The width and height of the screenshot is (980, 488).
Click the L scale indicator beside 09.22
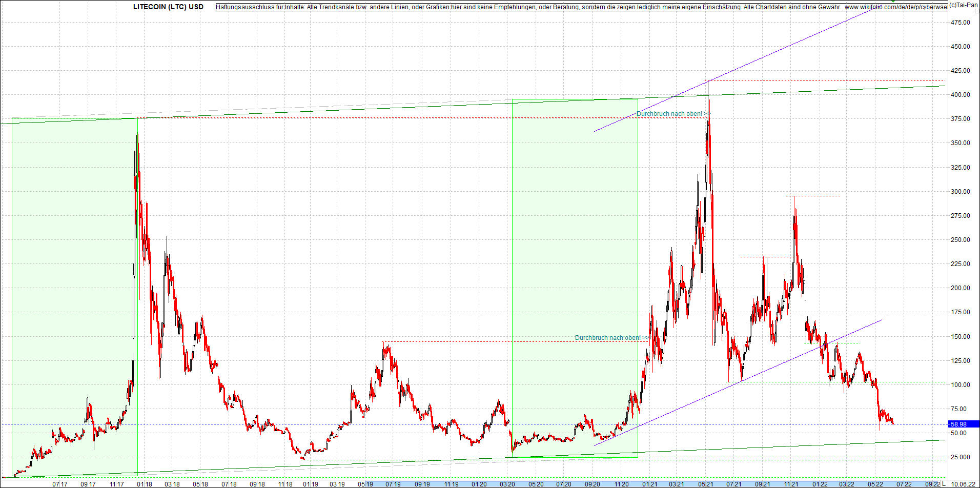[944, 484]
